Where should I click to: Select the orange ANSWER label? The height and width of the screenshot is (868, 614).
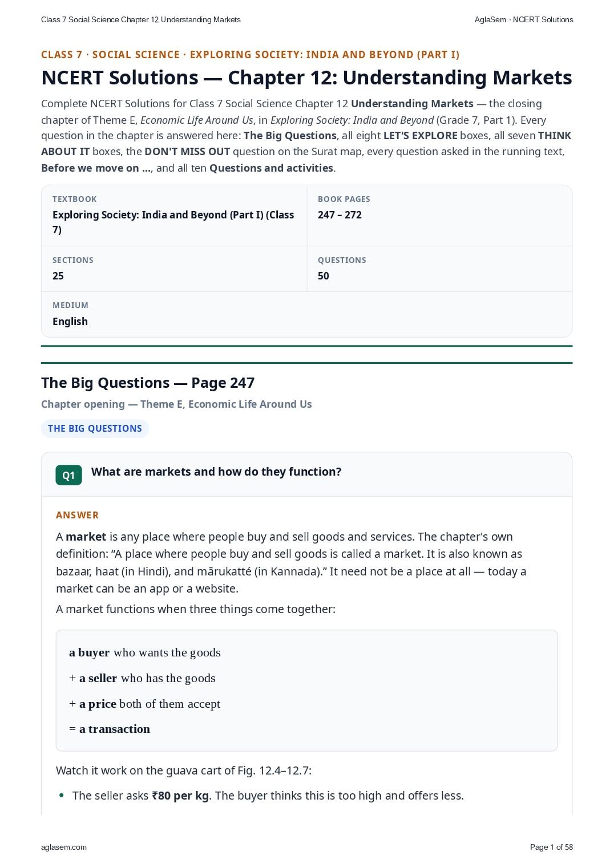[77, 515]
